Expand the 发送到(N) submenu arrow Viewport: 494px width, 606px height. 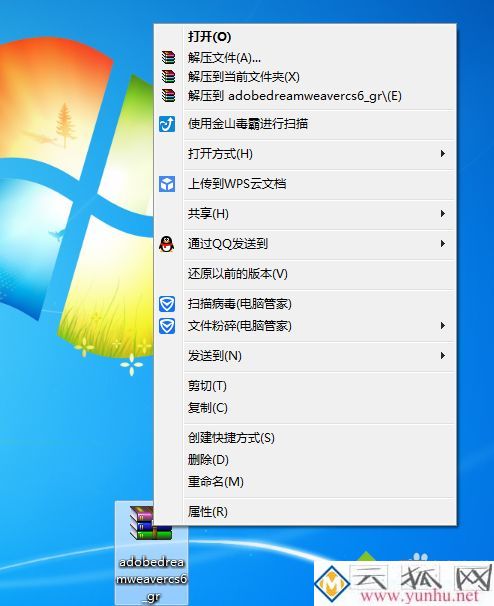coord(443,356)
